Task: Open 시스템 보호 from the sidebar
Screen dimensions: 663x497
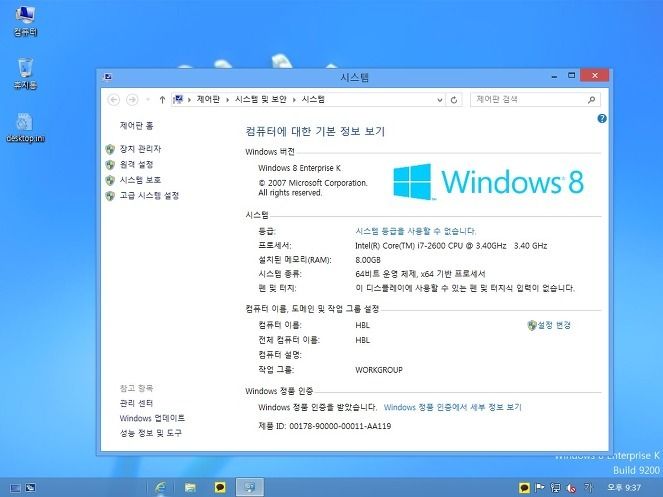Action: pos(140,180)
